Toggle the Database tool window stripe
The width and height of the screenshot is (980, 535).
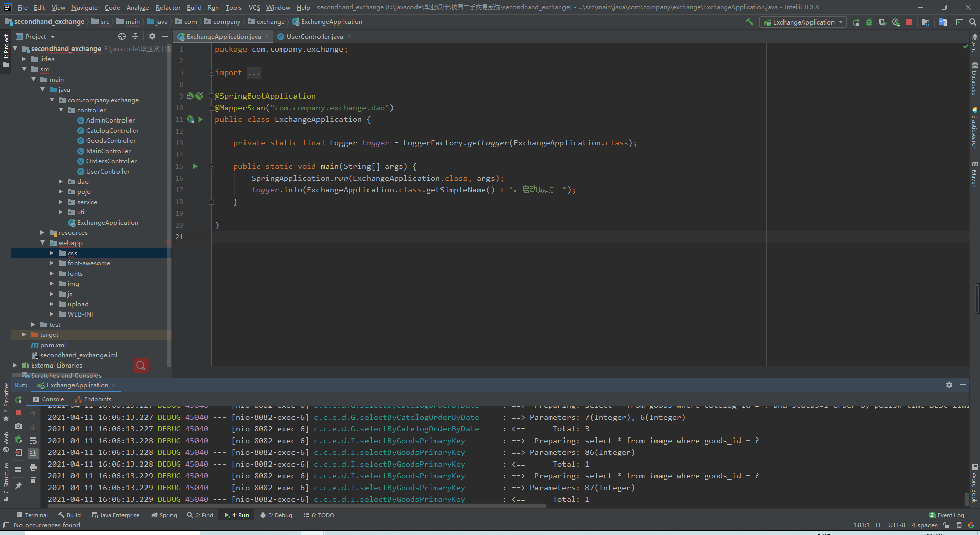click(x=974, y=79)
